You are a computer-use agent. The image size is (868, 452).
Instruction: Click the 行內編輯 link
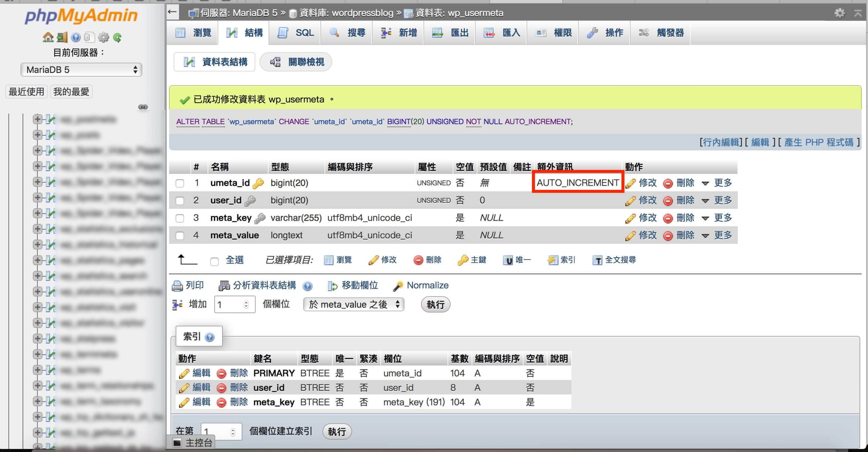click(x=721, y=142)
